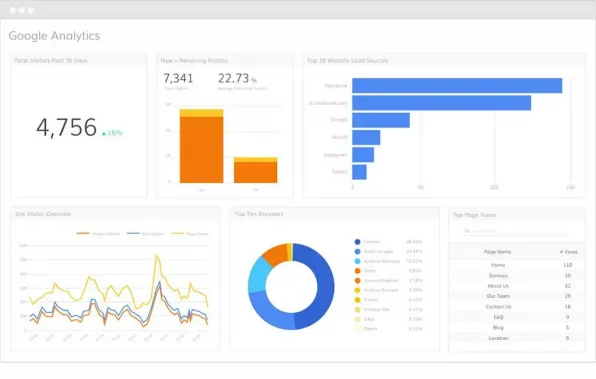This screenshot has width=596, height=379.
Task: Toggle the Firefox legend entry
Action: pos(388,300)
